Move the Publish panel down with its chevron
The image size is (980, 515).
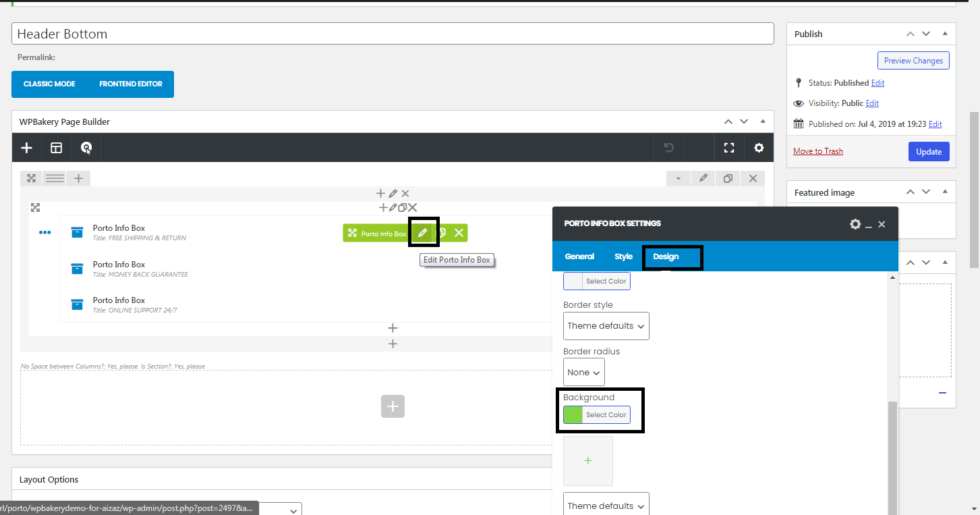coord(926,34)
